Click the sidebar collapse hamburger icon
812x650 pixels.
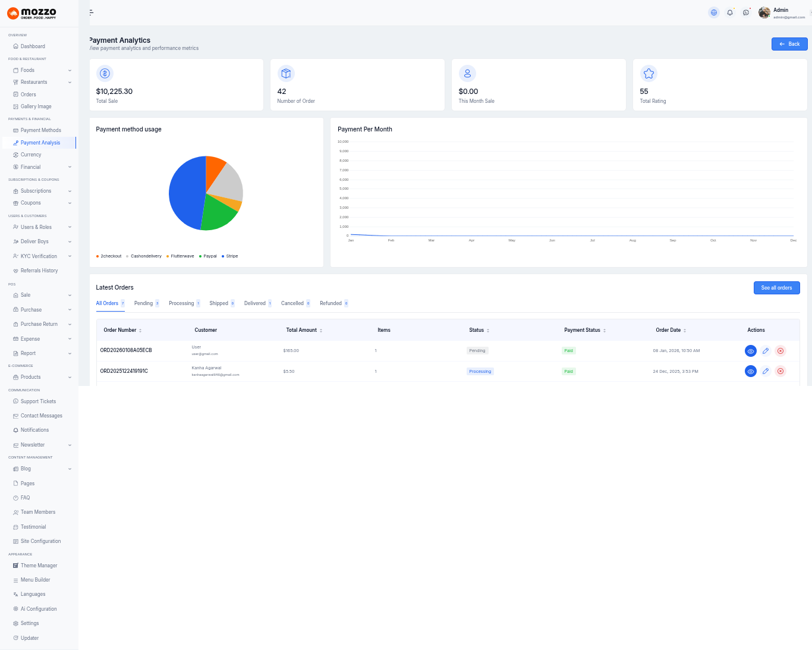tap(91, 12)
